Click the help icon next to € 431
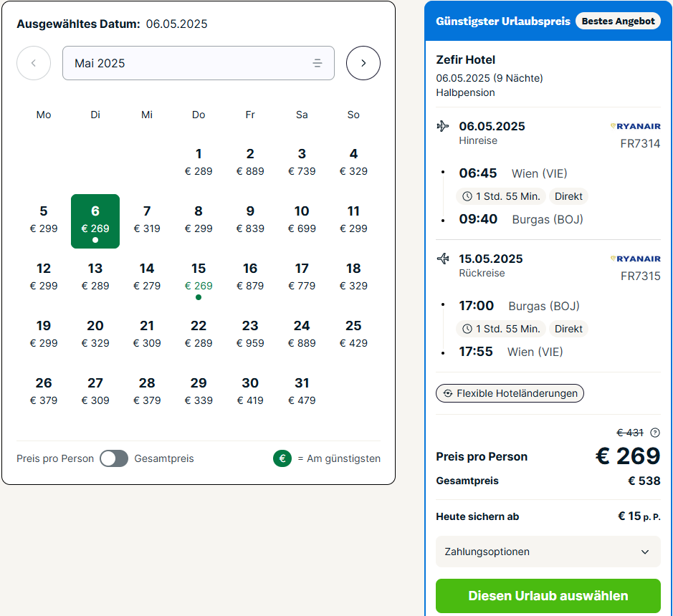The width and height of the screenshot is (673, 616). click(x=655, y=433)
